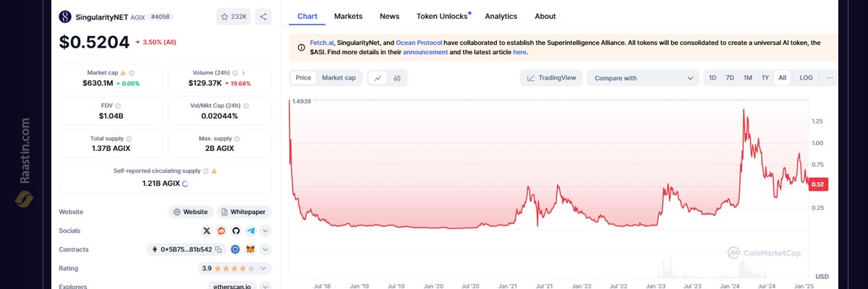The image size is (868, 289).
Task: Open the Analytics tab
Action: [x=501, y=16]
